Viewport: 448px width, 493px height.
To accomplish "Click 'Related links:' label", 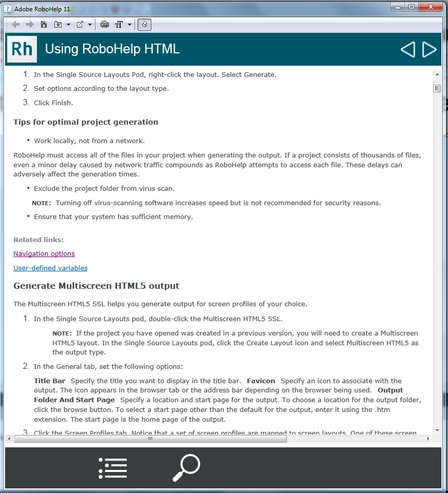I will (x=38, y=240).
